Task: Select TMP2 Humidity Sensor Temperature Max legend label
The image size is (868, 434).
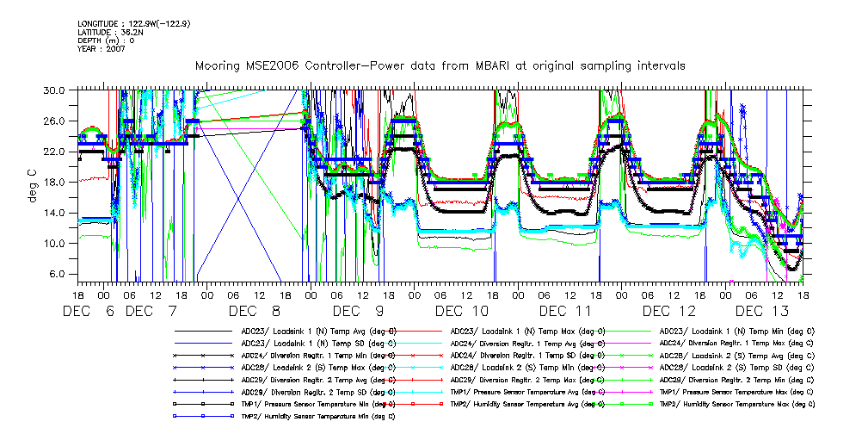Action: (736, 403)
